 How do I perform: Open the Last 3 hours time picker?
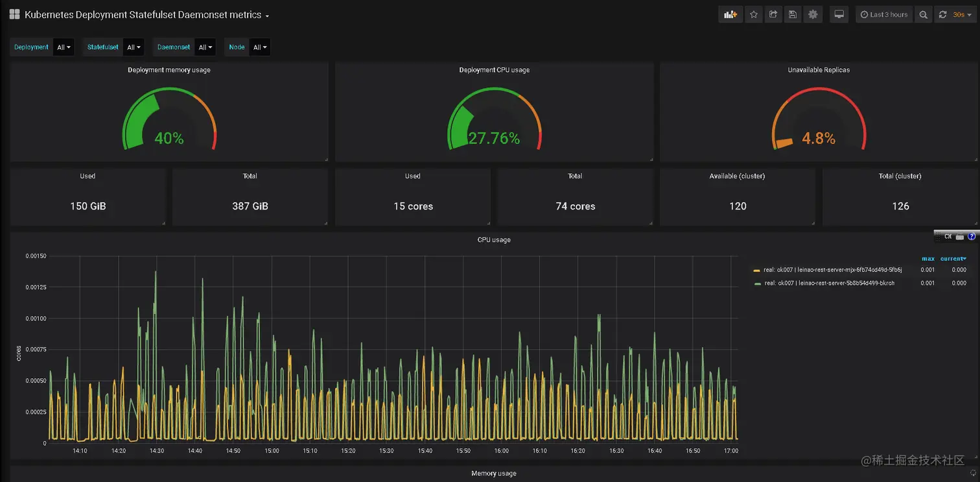click(884, 14)
